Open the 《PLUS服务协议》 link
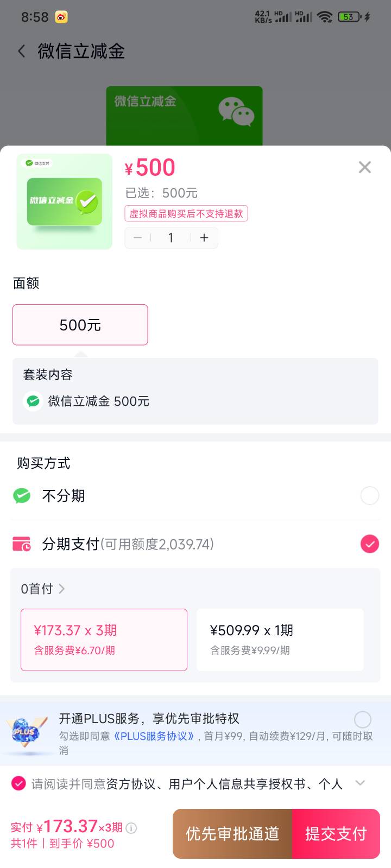 (x=154, y=736)
